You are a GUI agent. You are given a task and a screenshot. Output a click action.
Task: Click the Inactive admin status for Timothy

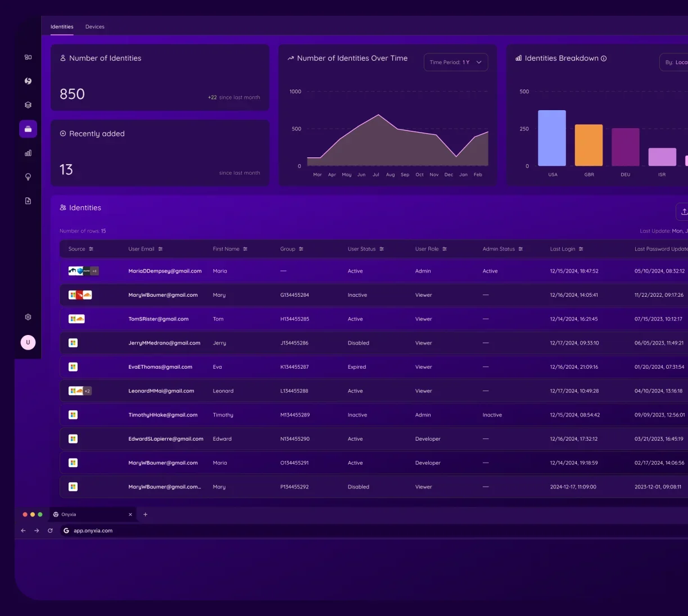click(x=492, y=415)
